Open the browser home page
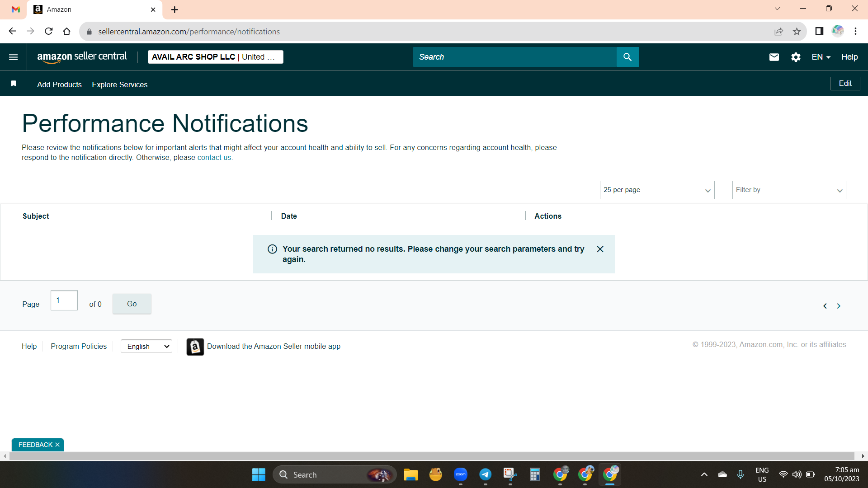The image size is (868, 488). tap(67, 31)
